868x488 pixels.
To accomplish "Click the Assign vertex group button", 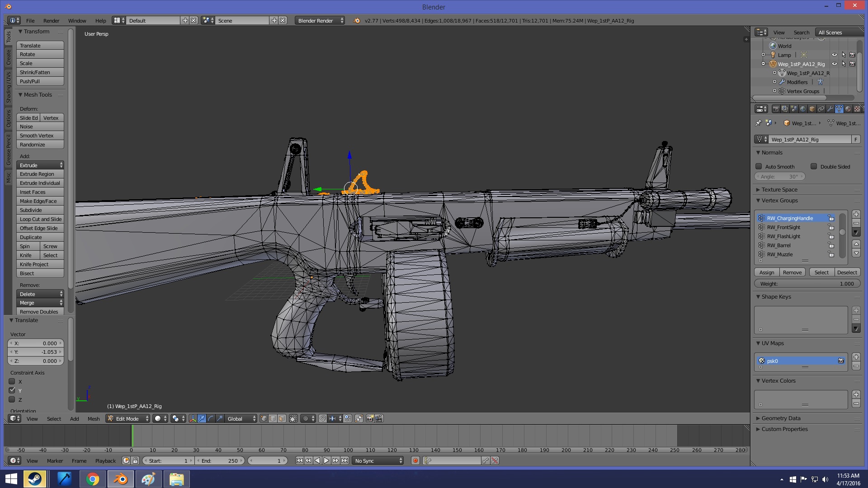I will (x=766, y=272).
